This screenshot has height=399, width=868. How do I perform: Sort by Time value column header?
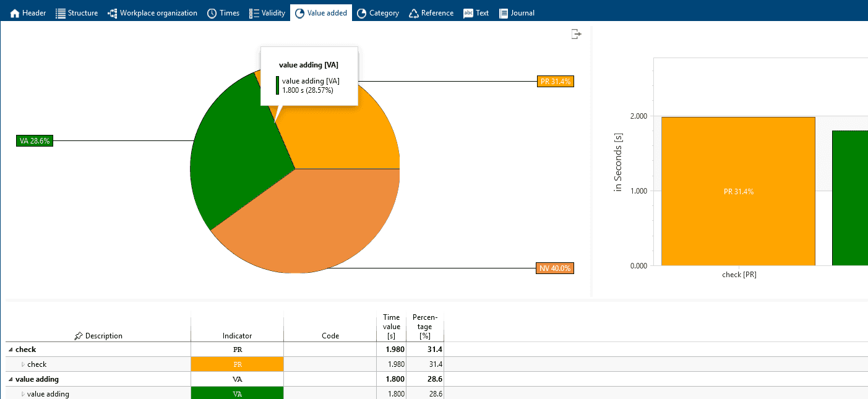click(391, 327)
